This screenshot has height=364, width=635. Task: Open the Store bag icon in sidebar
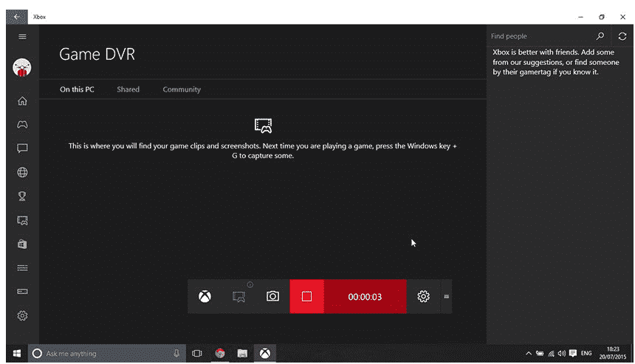pyautogui.click(x=22, y=244)
